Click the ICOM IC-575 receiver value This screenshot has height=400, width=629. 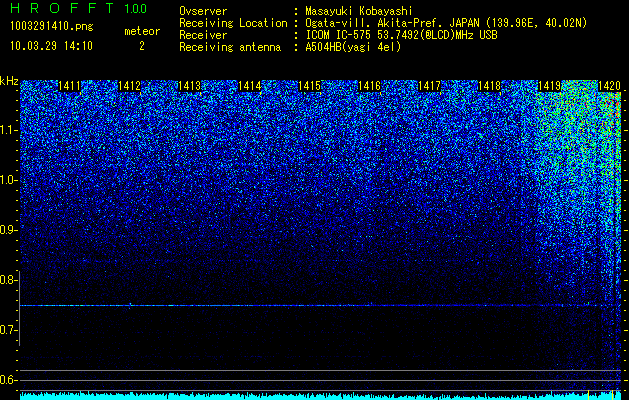pos(401,35)
